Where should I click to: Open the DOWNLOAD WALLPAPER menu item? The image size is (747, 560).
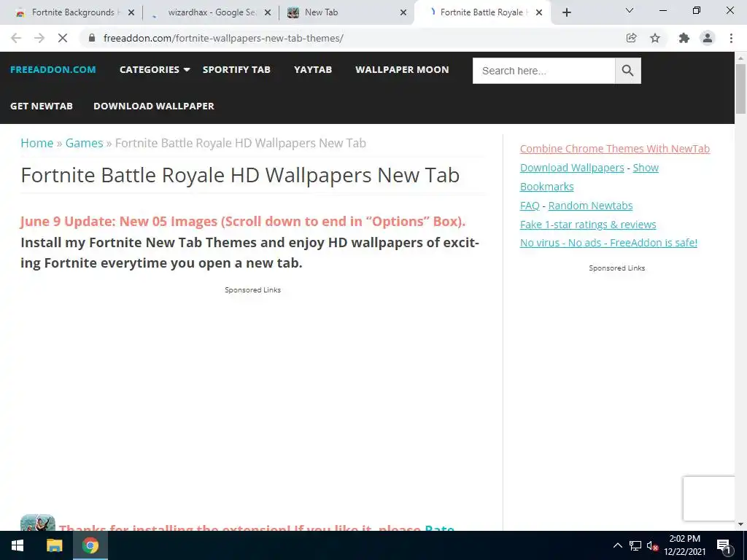[154, 106]
